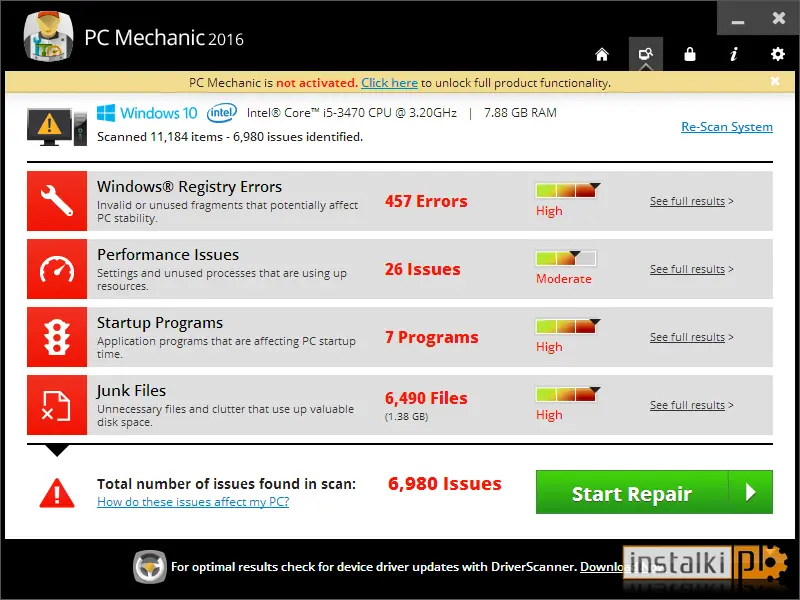This screenshot has height=600, width=800.
Task: Click the PC Mechanic mascot logo
Action: click(x=48, y=37)
